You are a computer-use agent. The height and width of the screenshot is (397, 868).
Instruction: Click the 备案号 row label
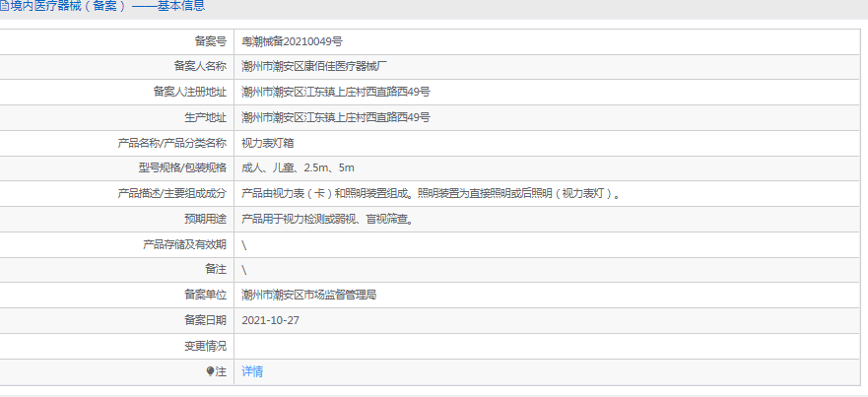(210, 41)
